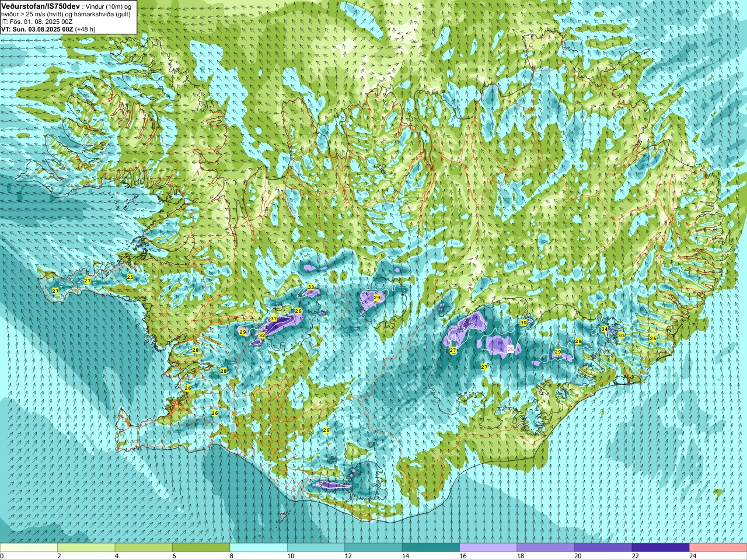Pick the 10–12 m/s turquoise legend swatch
747x560 pixels.
click(316, 548)
